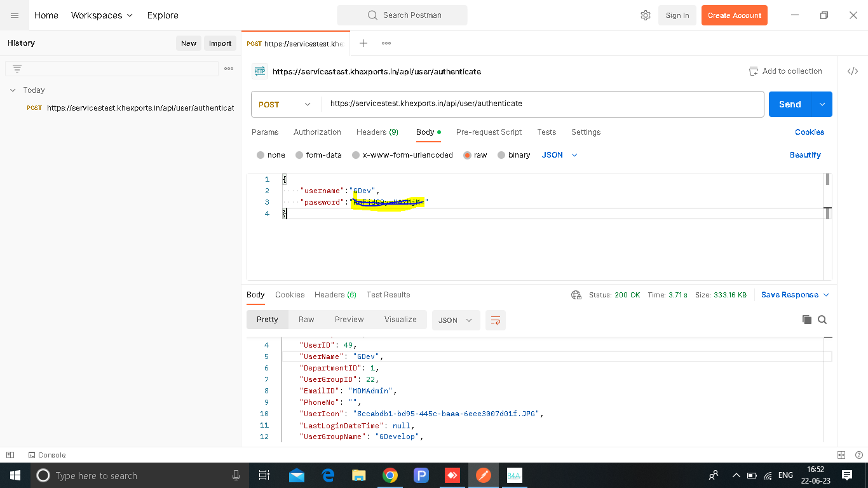Open the code snippet panel icon

(x=853, y=71)
